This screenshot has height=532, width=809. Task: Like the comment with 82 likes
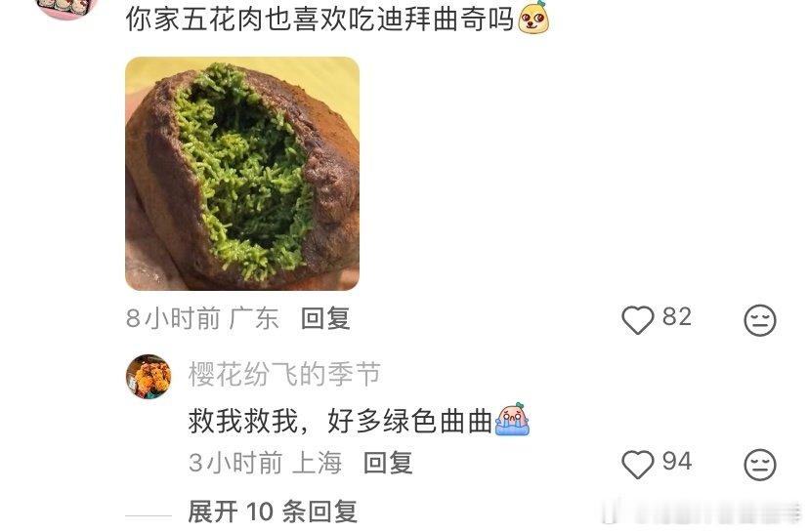click(x=638, y=319)
